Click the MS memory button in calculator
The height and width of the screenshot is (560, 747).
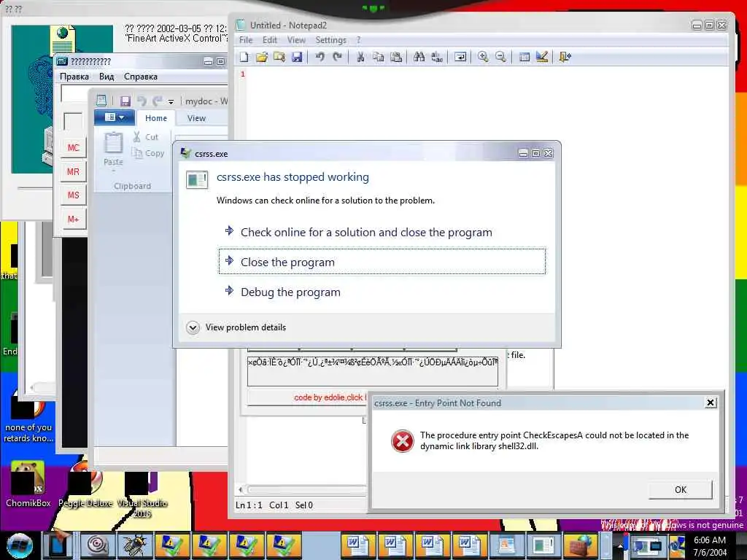74,195
